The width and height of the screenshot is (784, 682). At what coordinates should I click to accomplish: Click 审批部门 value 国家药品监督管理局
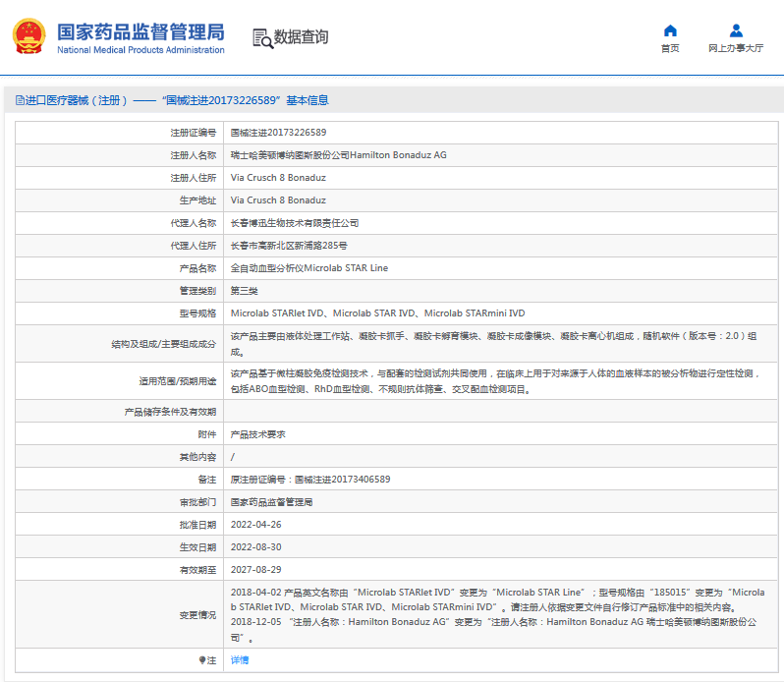(x=271, y=502)
